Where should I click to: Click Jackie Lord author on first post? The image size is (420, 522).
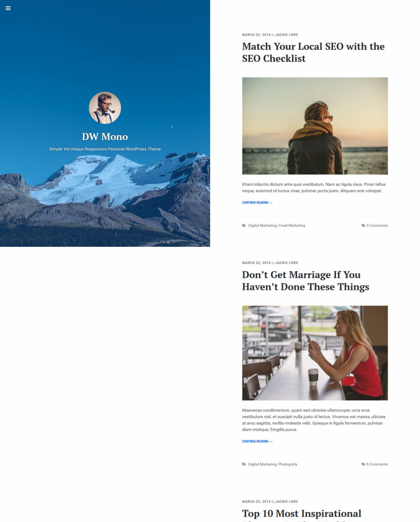click(287, 35)
